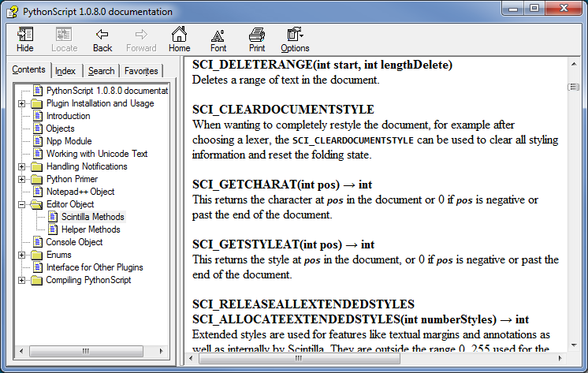This screenshot has width=588, height=373.
Task: Click the contents tree horizontal scrollbar thumb
Action: coord(86,351)
